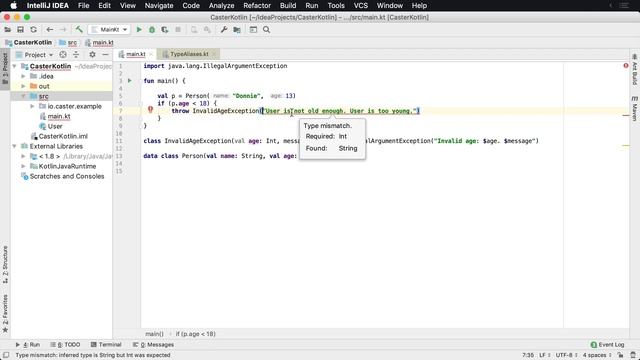Click the 4 spaces indent status entry
Screen dimensions: 640x360
(x=597, y=355)
